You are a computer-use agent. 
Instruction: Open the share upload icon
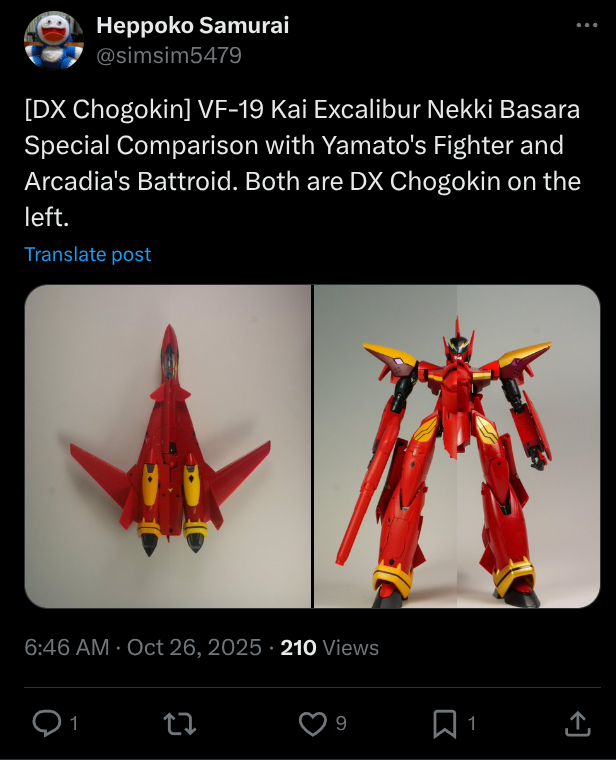577,723
